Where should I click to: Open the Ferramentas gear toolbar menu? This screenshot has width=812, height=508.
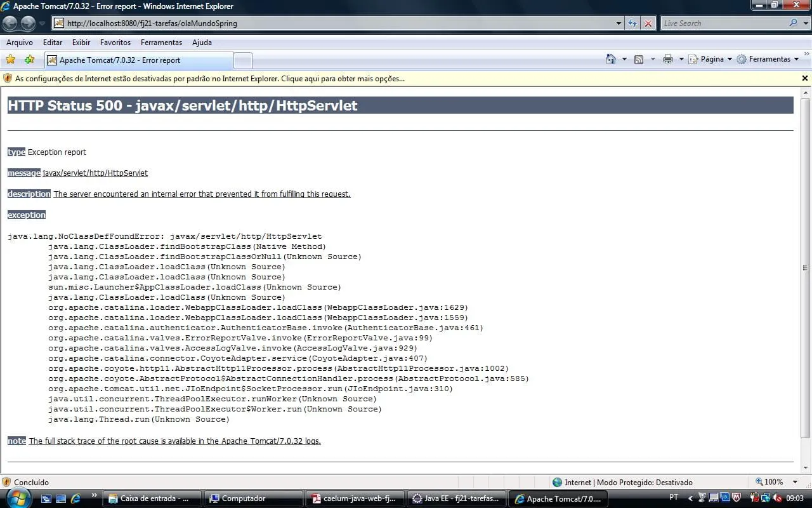(x=768, y=59)
